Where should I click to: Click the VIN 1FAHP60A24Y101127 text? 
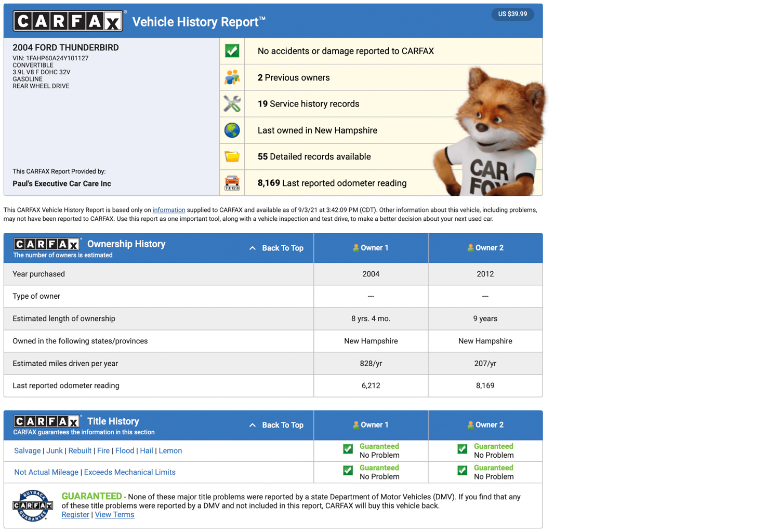pyautogui.click(x=50, y=58)
